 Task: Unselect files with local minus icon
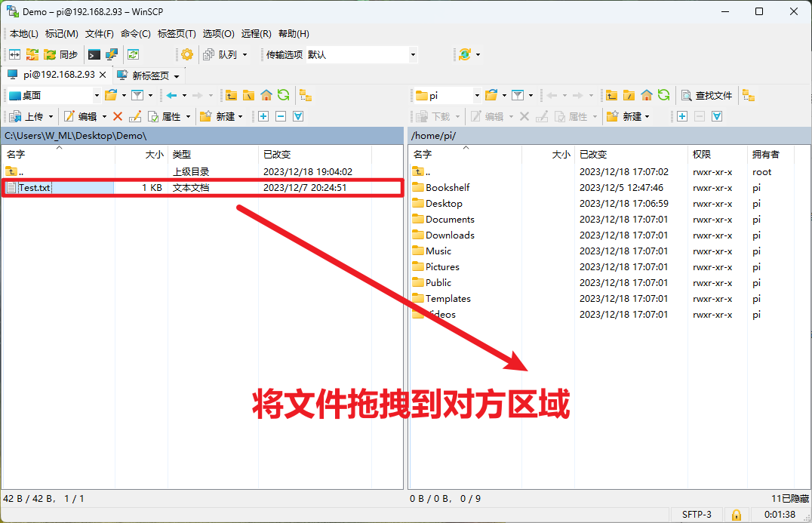pos(281,116)
